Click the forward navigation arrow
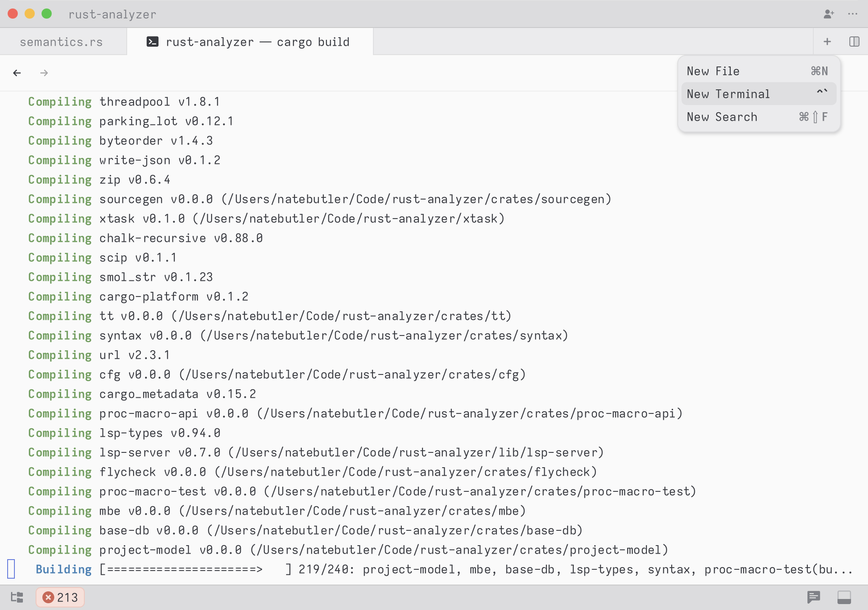This screenshot has height=610, width=868. pyautogui.click(x=44, y=73)
